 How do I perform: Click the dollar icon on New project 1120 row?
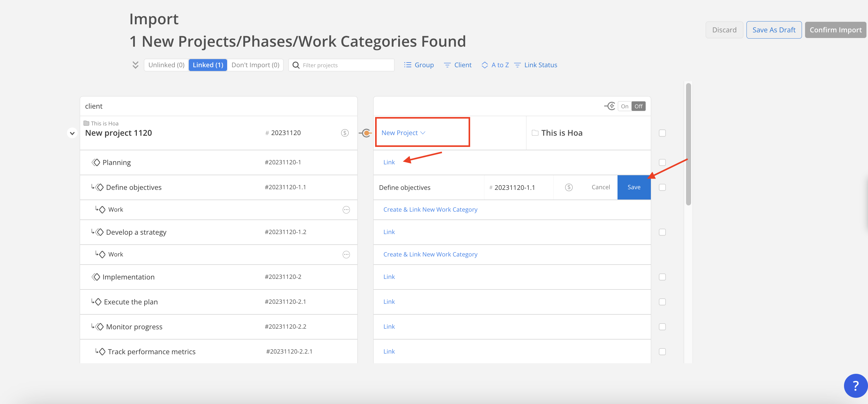coord(344,133)
